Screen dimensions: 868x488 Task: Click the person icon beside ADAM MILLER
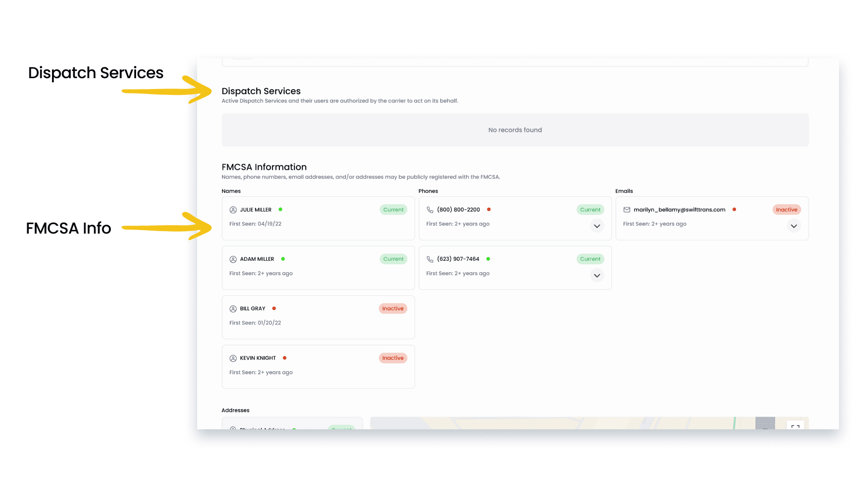(x=233, y=259)
